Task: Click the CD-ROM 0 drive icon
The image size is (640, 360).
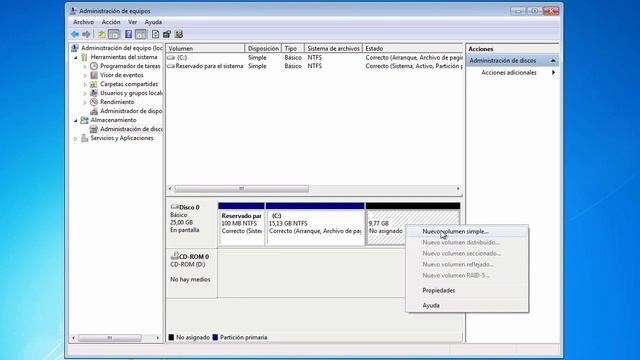Action: point(175,256)
